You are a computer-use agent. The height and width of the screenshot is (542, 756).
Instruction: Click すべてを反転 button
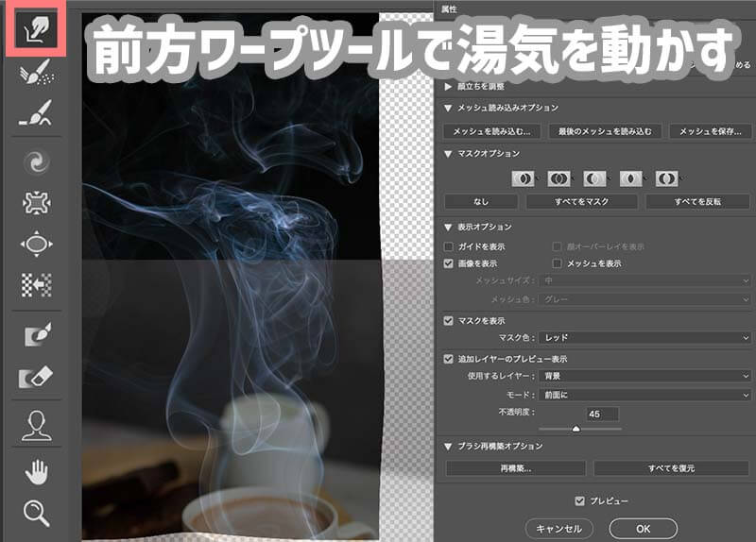click(x=697, y=202)
